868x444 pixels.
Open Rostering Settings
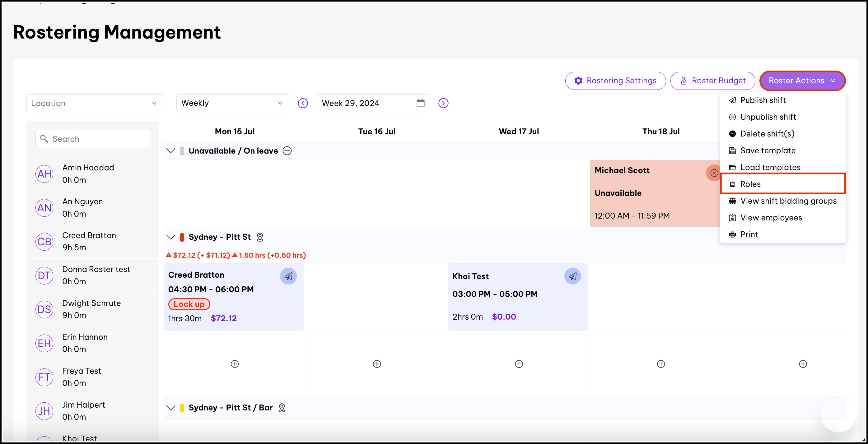(615, 81)
